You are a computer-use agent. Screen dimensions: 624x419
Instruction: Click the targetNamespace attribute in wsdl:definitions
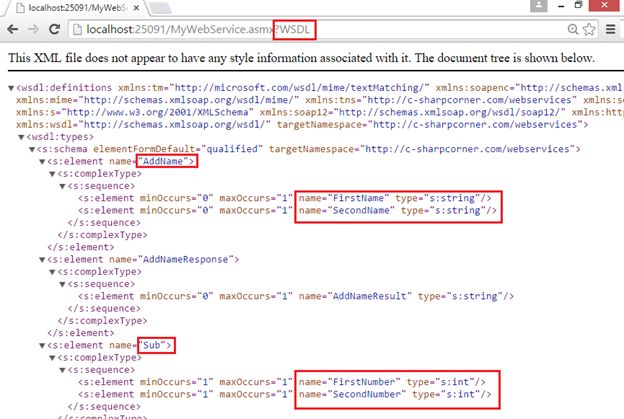pos(430,125)
